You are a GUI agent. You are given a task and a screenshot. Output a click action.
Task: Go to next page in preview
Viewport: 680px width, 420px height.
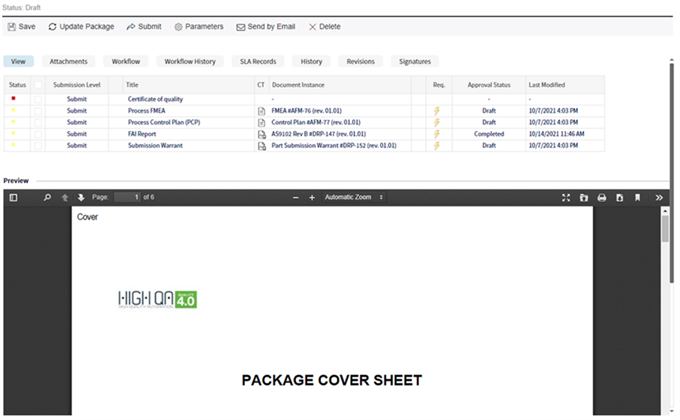click(x=81, y=198)
